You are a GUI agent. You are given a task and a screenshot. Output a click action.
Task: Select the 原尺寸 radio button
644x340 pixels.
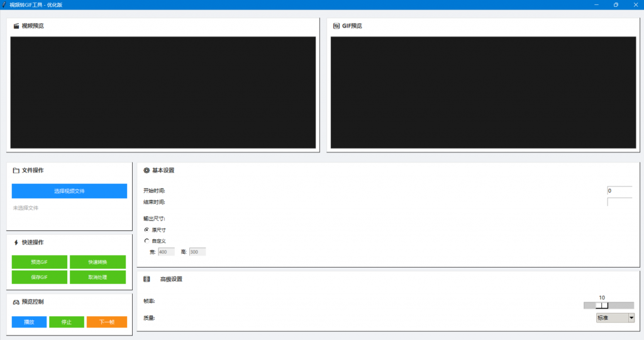[147, 230]
